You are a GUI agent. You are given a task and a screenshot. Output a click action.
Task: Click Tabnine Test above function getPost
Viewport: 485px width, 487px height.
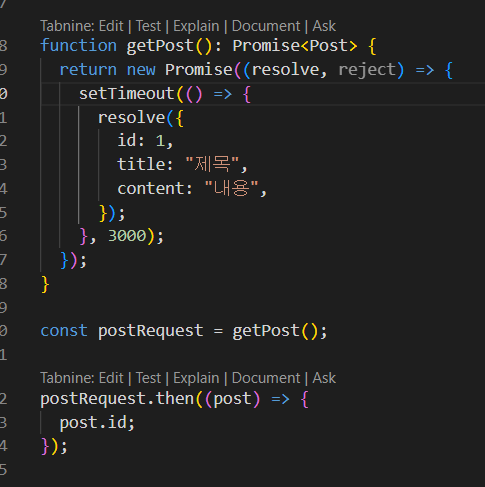coord(148,26)
